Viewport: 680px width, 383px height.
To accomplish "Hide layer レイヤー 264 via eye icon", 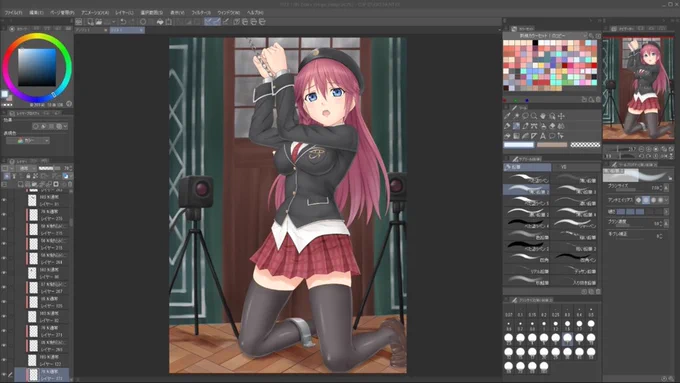I will pyautogui.click(x=4, y=258).
